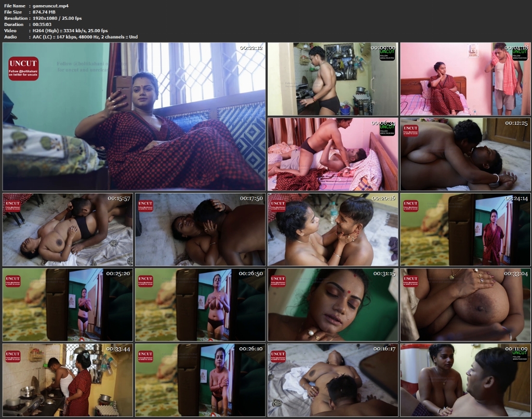
Task: Select the thumbnail timestamped 00:04:18
Action: coord(465,79)
